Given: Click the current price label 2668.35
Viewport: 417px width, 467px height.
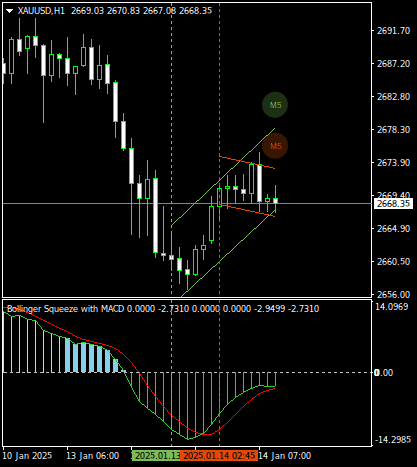Looking at the screenshot, I should pyautogui.click(x=393, y=203).
